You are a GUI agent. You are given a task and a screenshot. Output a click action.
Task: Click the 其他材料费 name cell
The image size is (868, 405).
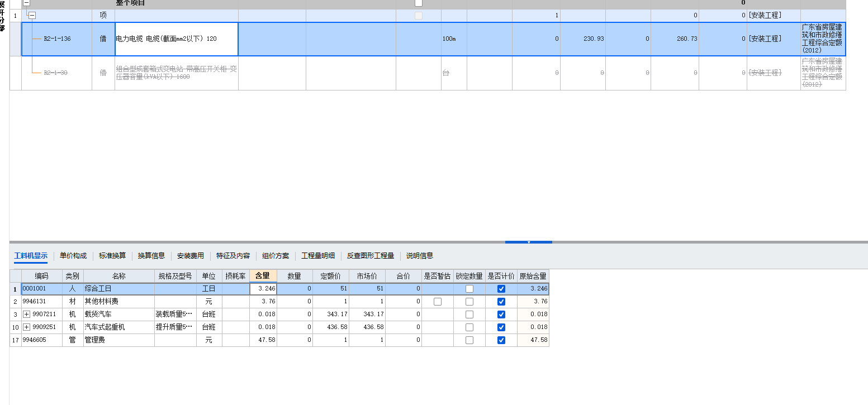119,302
